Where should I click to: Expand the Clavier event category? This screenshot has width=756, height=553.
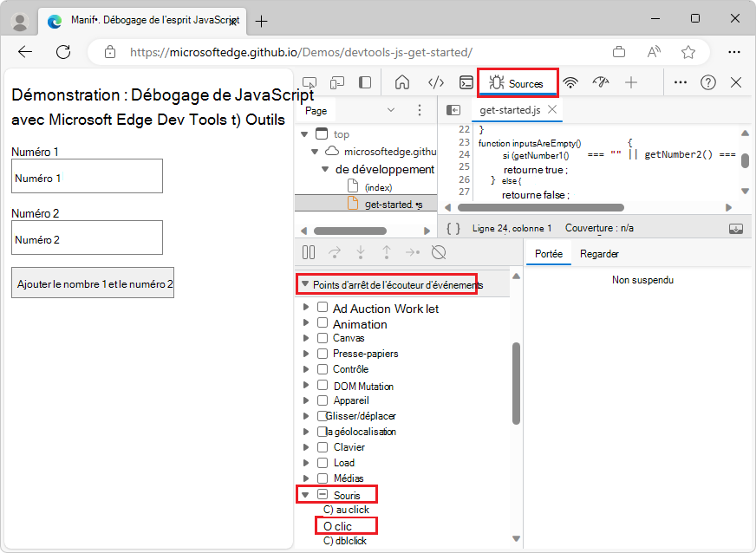coord(305,446)
